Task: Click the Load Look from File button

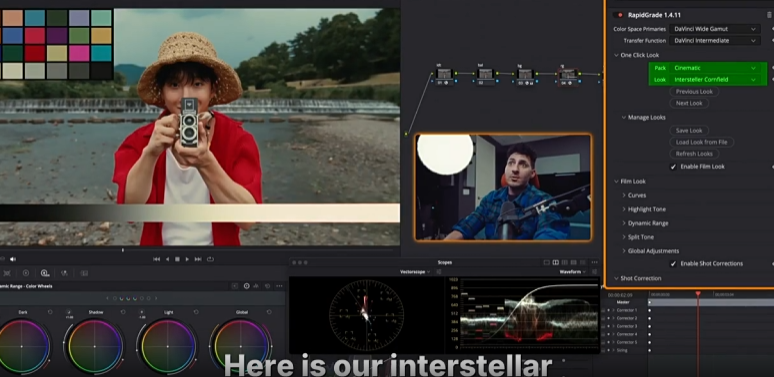Action: [701, 142]
